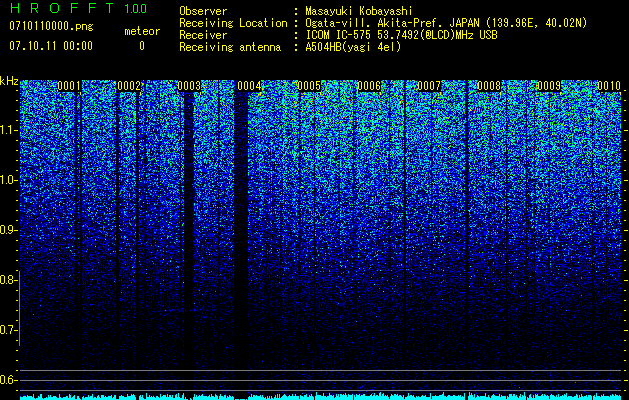Click the Receiving antenna field label
This screenshot has width=629, height=400.
point(230,47)
